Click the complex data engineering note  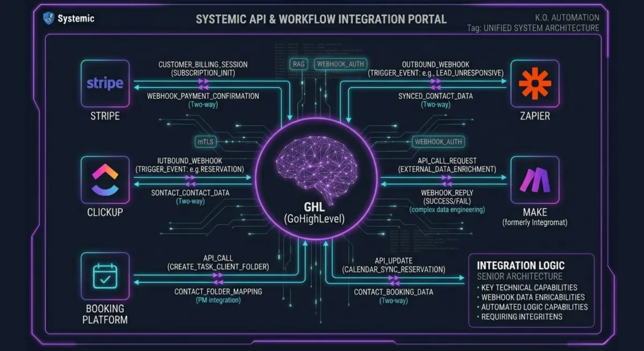447,209
